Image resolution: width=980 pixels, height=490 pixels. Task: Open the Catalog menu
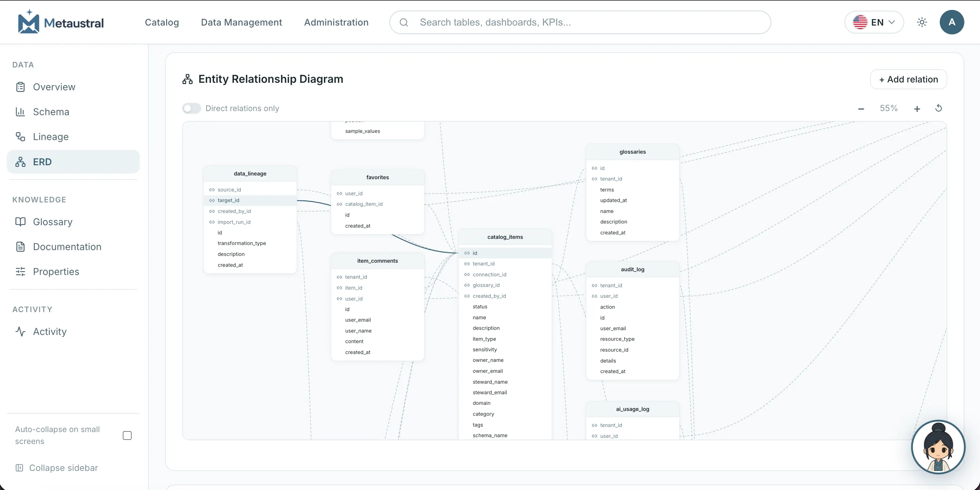tap(162, 22)
